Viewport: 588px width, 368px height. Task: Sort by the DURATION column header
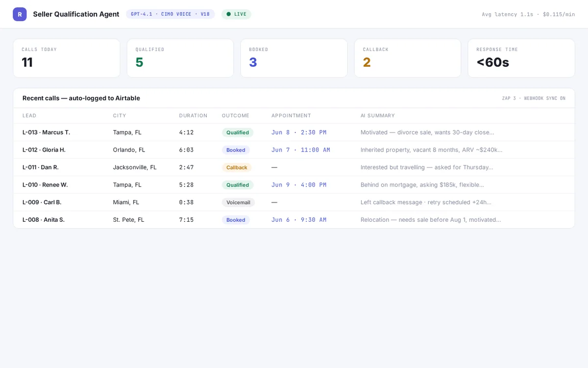point(193,116)
